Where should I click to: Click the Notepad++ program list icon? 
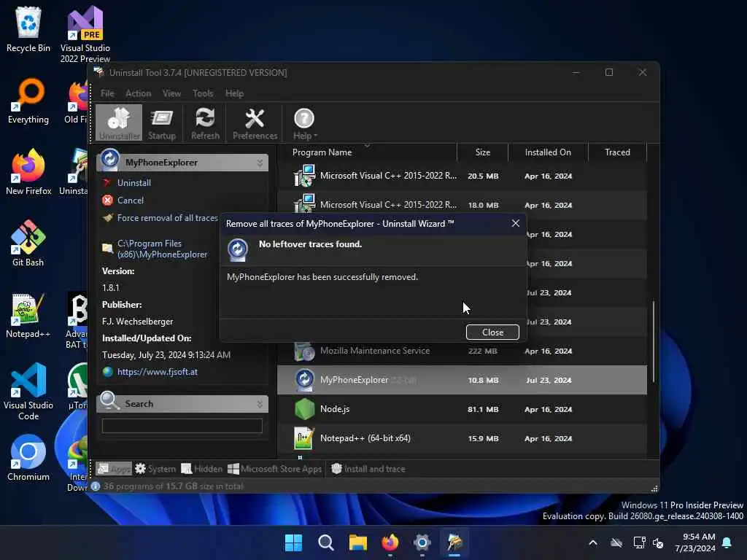pos(304,438)
